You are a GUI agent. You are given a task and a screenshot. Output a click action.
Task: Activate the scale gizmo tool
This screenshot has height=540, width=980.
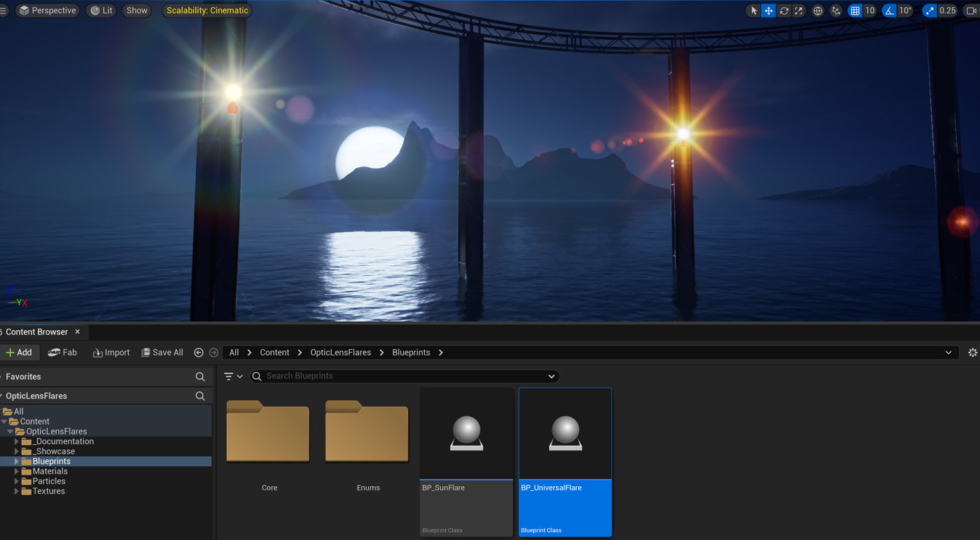point(799,10)
